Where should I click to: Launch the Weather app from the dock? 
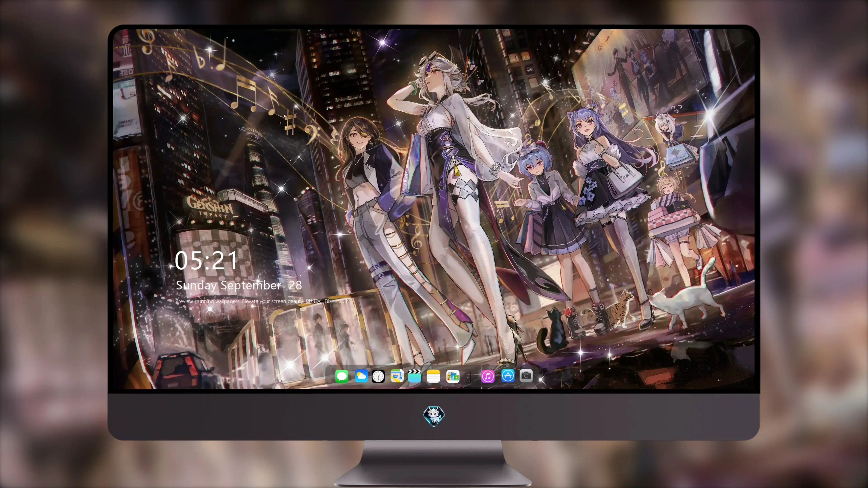(x=361, y=376)
